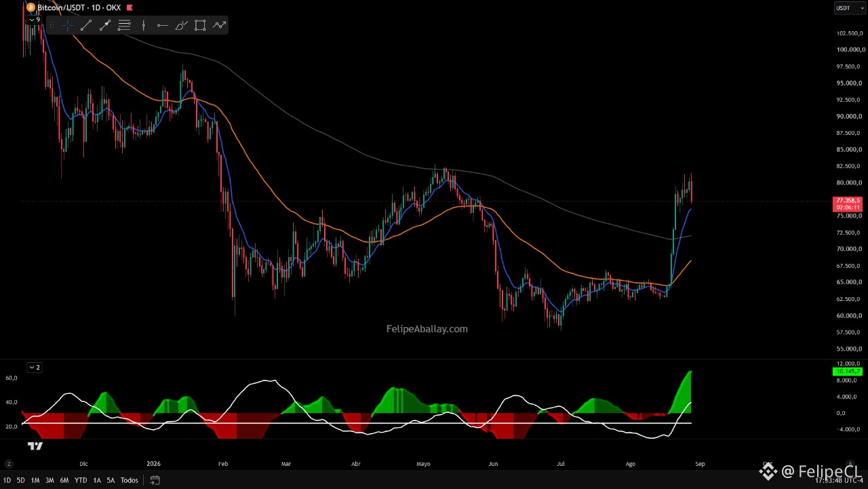Click the Mayo label on time axis

coord(423,464)
